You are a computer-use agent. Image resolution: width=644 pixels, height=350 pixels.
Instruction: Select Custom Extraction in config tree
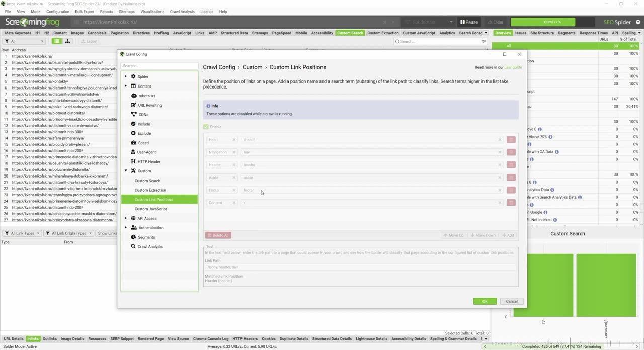[x=150, y=190]
